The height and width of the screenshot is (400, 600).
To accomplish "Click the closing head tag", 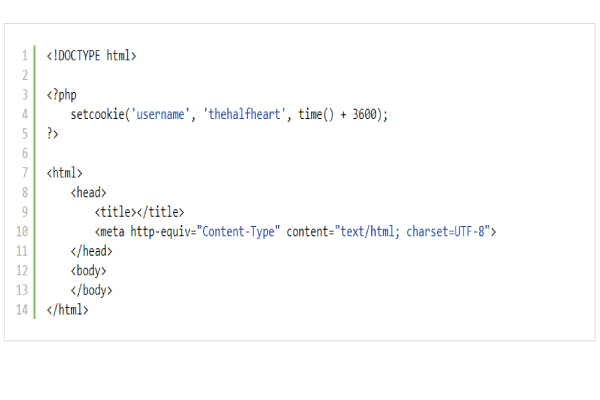I will point(92,251).
